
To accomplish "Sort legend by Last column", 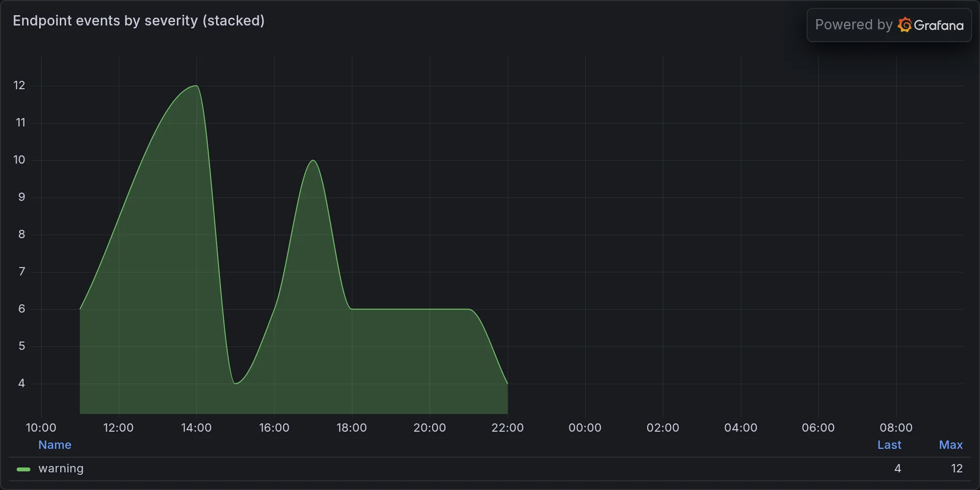I will [x=889, y=445].
